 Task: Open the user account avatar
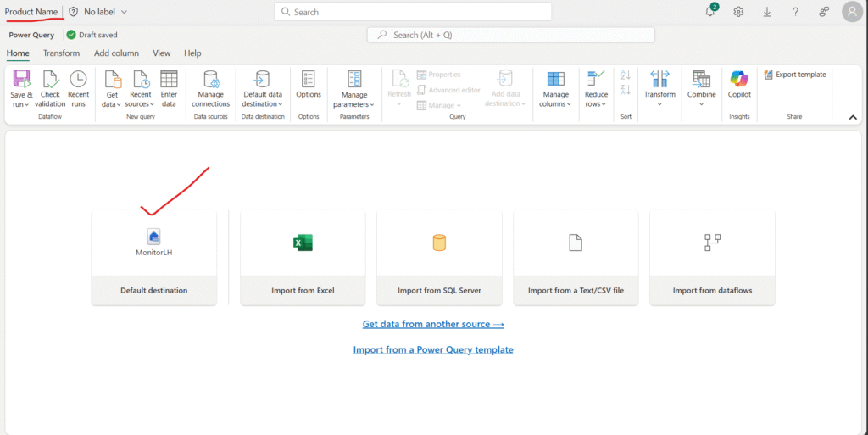point(853,12)
